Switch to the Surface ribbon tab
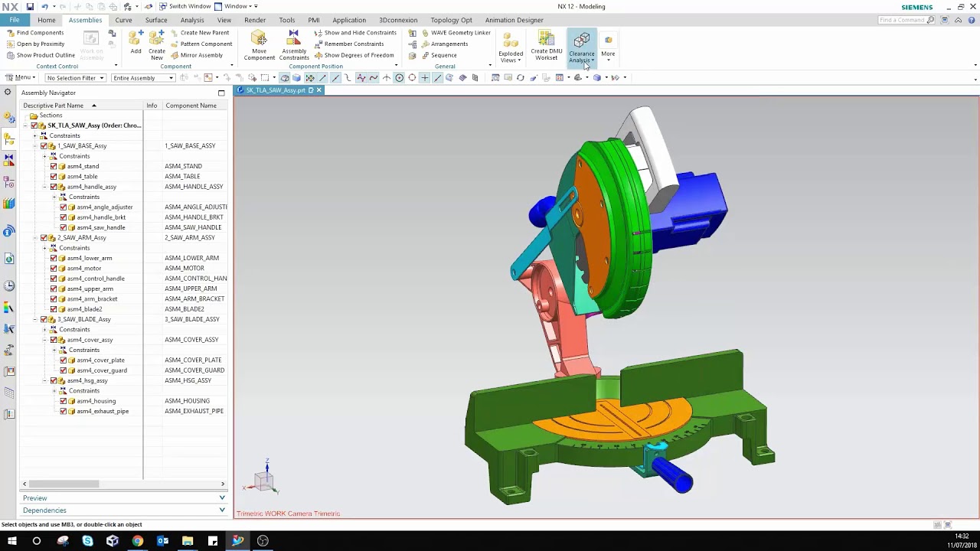The width and height of the screenshot is (980, 551). [x=156, y=20]
